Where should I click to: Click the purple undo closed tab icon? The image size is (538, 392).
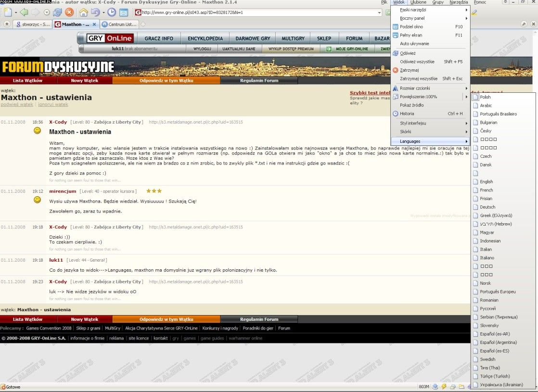(x=95, y=13)
